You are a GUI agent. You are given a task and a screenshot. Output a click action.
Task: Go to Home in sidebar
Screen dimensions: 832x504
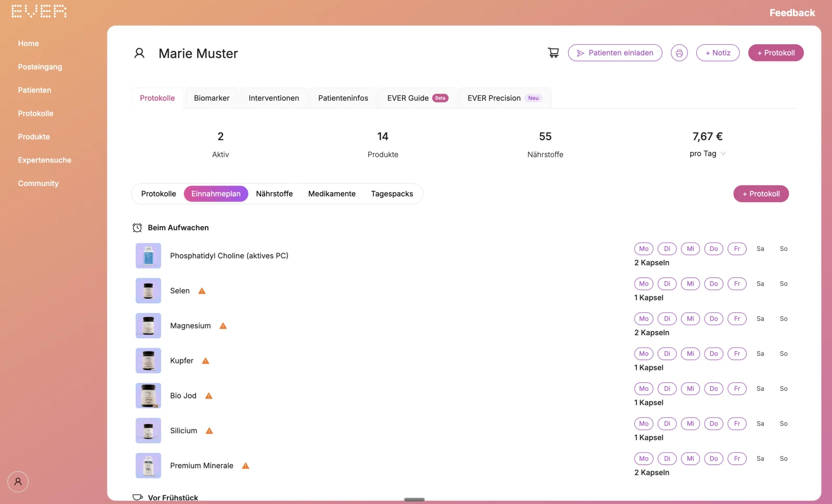click(29, 44)
